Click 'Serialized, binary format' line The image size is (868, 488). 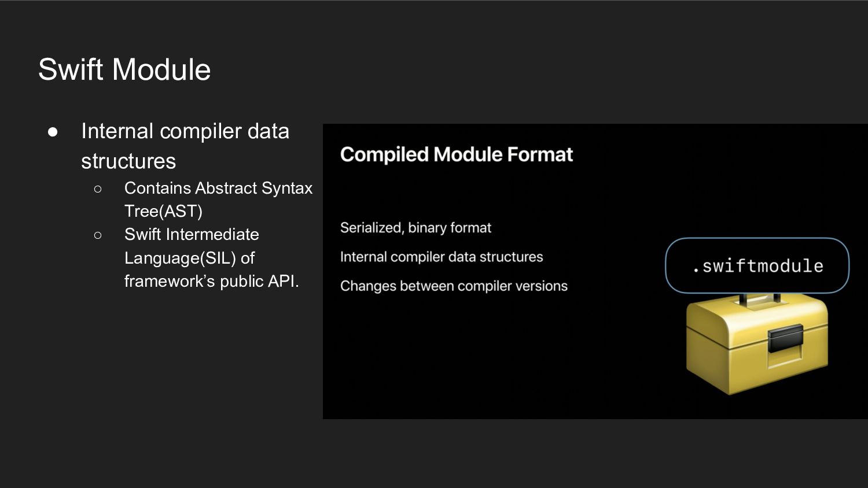tap(415, 228)
